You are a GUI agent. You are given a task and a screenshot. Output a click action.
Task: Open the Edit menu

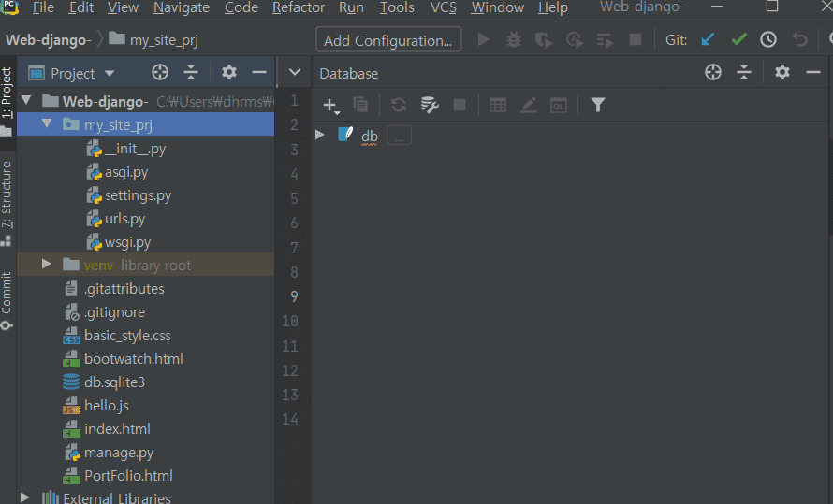(81, 7)
